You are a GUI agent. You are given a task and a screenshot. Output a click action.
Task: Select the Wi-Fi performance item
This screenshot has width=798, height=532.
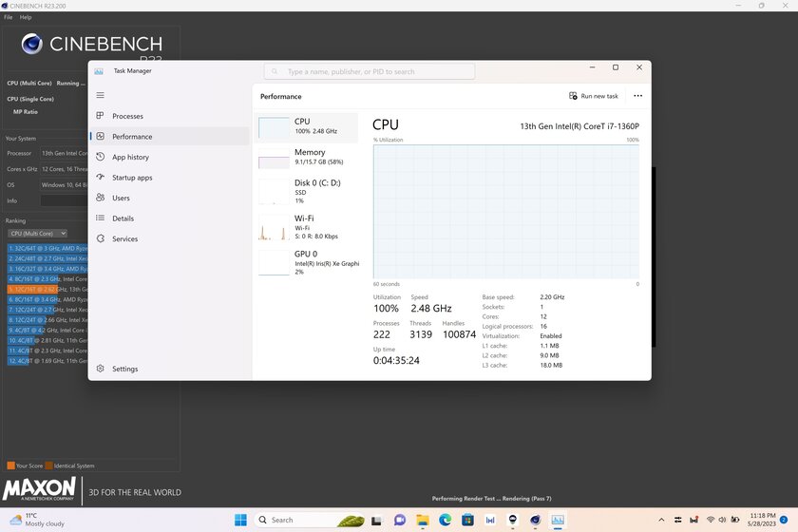pyautogui.click(x=306, y=227)
